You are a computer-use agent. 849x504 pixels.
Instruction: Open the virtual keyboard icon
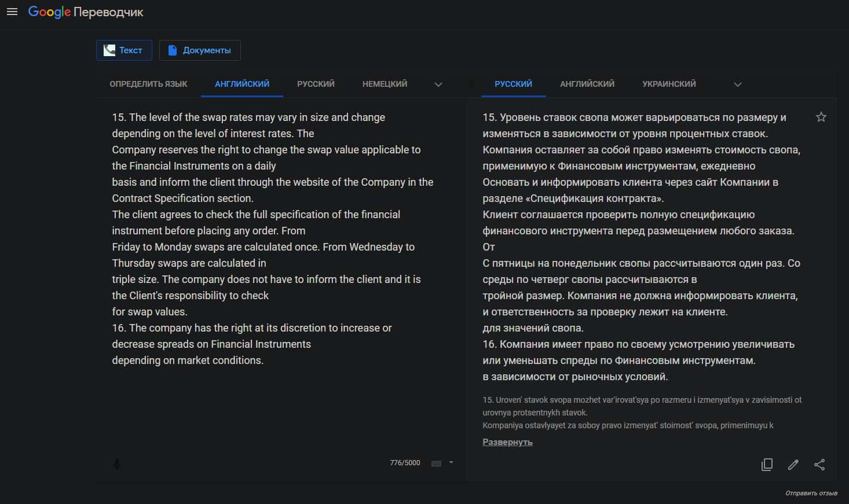[437, 463]
